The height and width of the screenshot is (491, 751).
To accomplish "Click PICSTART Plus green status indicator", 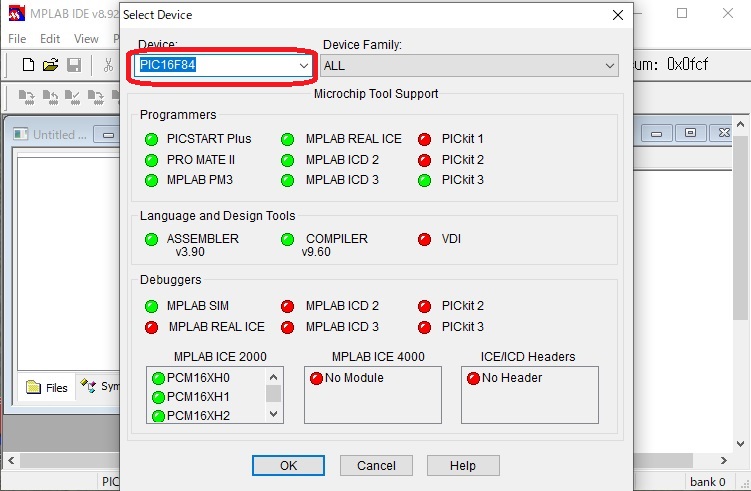I will pyautogui.click(x=151, y=139).
